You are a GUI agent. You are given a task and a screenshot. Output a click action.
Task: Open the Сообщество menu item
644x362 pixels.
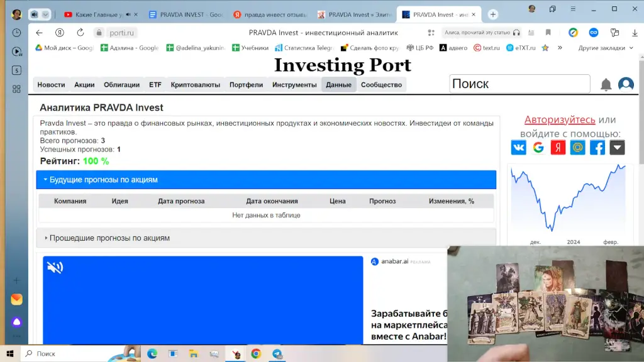pos(382,85)
